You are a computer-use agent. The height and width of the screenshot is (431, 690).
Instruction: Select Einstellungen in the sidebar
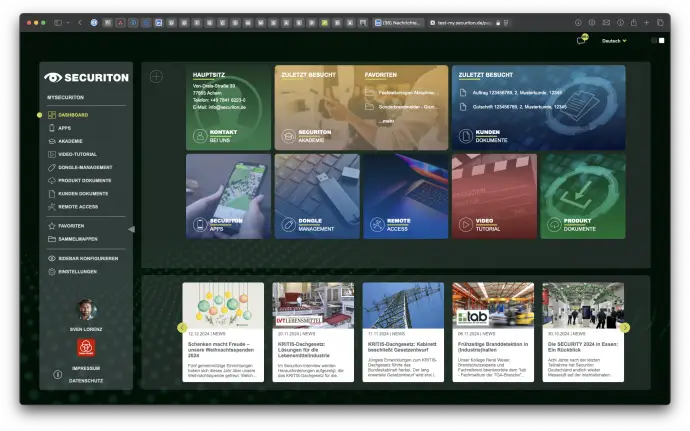click(77, 271)
